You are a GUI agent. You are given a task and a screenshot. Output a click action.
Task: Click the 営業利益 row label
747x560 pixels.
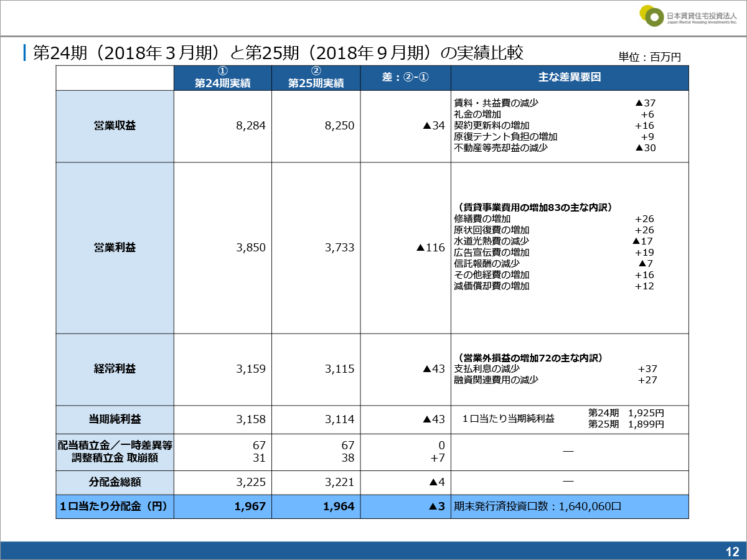(115, 248)
